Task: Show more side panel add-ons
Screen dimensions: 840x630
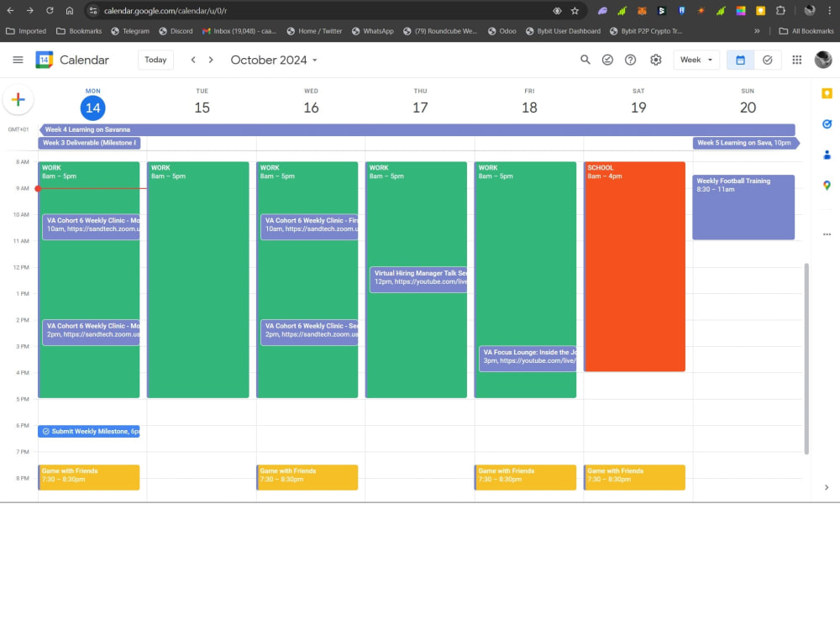Action: [x=827, y=234]
